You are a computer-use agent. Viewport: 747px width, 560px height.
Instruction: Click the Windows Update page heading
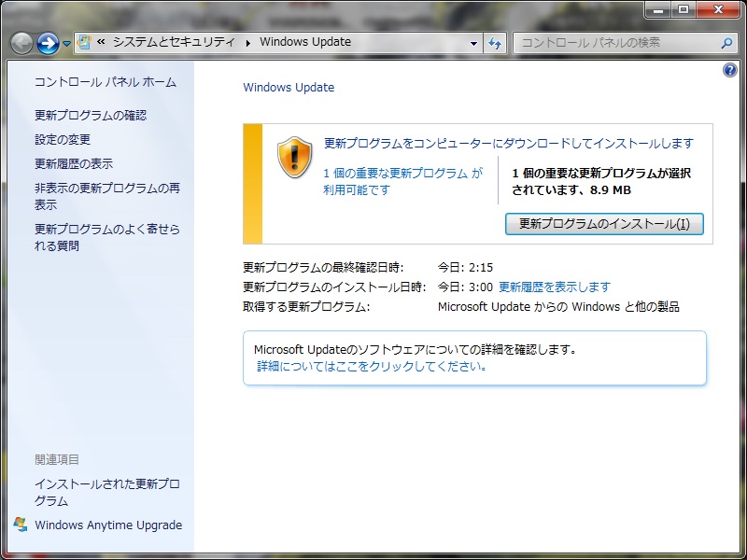(289, 87)
